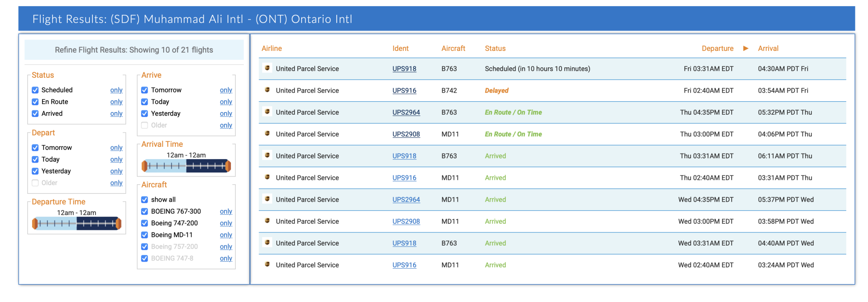
Task: Sort results by Departure column header
Action: (717, 48)
